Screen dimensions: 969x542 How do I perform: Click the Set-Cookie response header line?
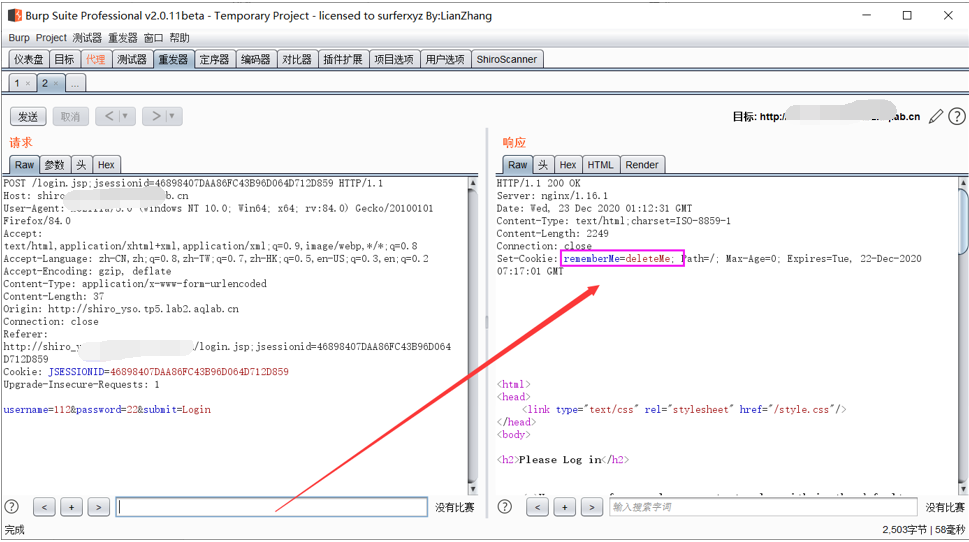click(709, 265)
